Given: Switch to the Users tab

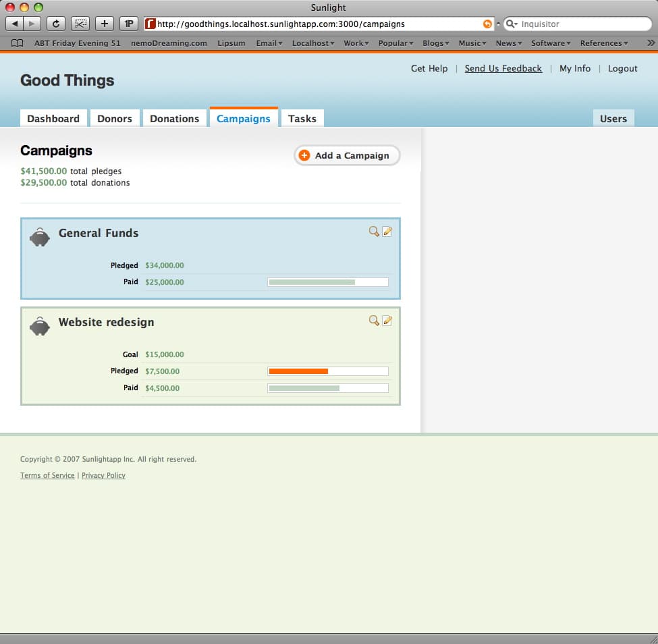Looking at the screenshot, I should pos(613,117).
